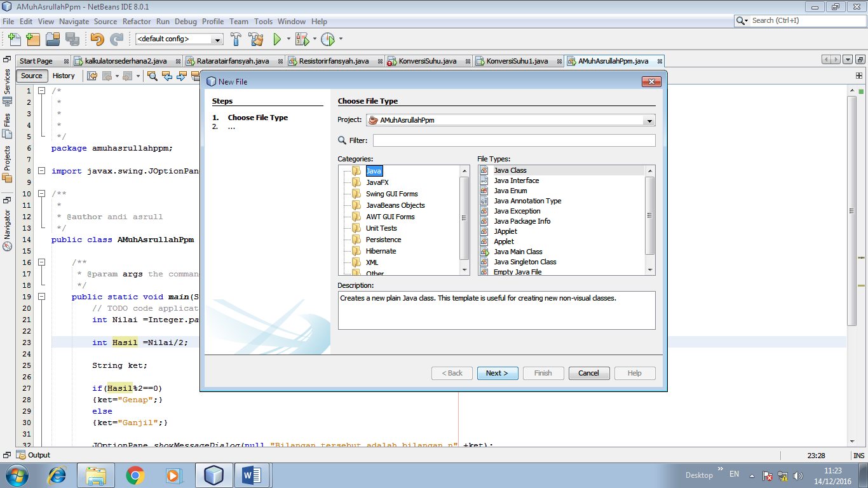Toggle the Source view button
Viewport: 868px width, 488px height.
[x=31, y=76]
